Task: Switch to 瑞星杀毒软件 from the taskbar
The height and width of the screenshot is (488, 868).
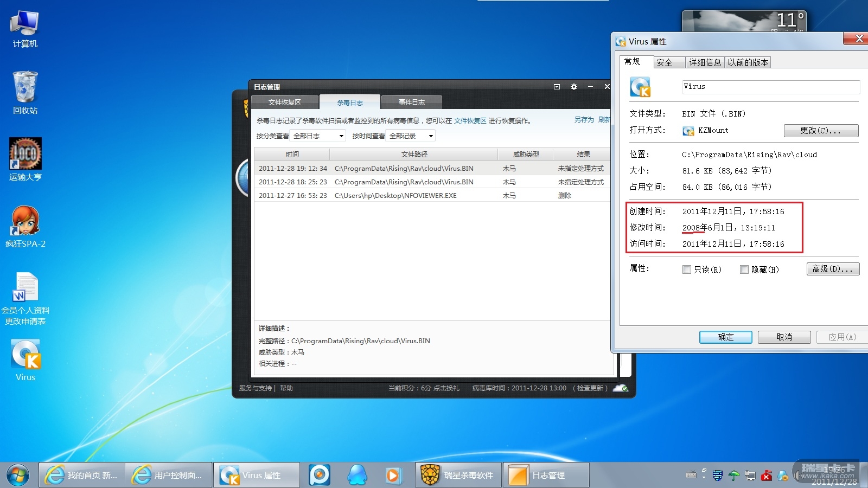Action: click(458, 475)
